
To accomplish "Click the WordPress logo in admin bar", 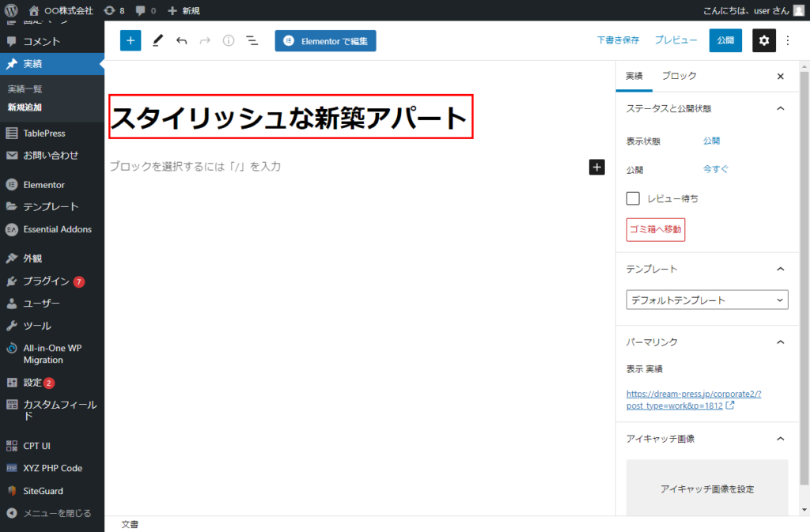I will click(11, 10).
